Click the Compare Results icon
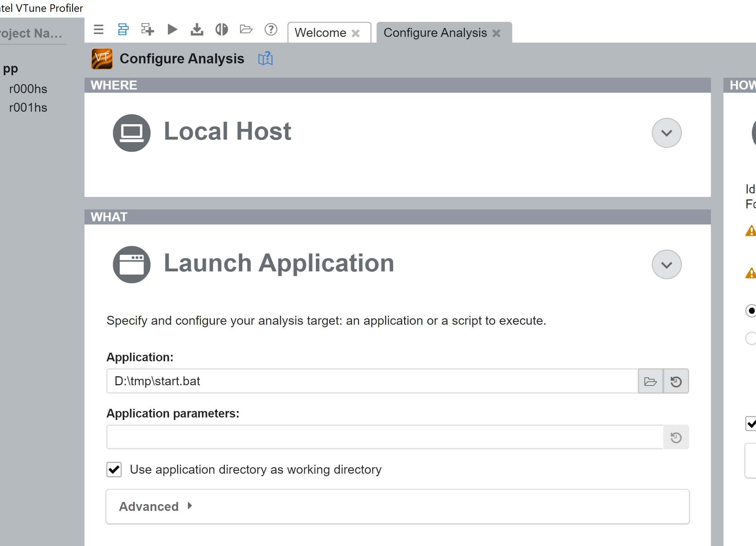Viewport: 756px width, 546px height. (222, 29)
